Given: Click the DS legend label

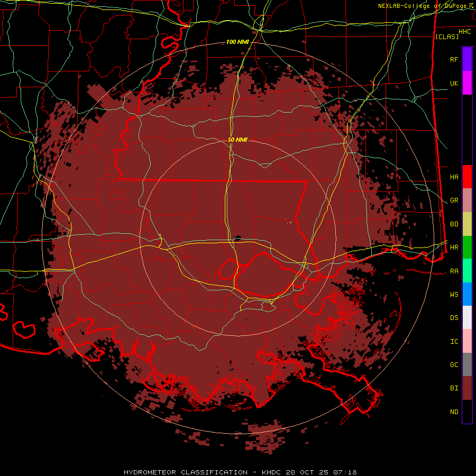Looking at the screenshot, I should pos(454,317).
